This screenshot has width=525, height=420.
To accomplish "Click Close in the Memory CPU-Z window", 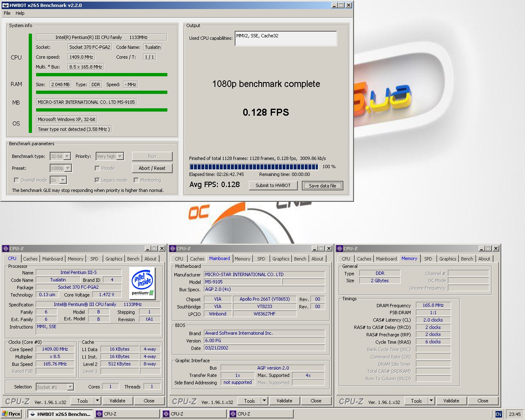I will tap(483, 401).
